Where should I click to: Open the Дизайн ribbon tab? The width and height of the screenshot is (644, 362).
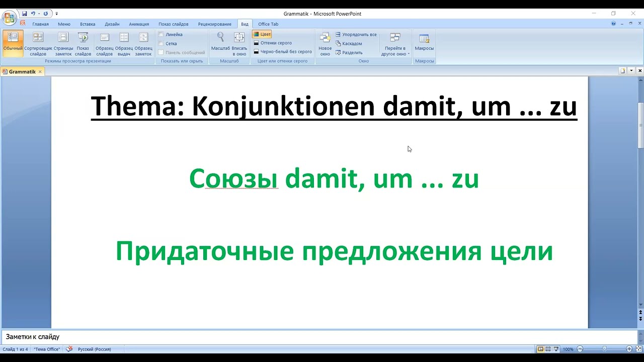click(112, 24)
